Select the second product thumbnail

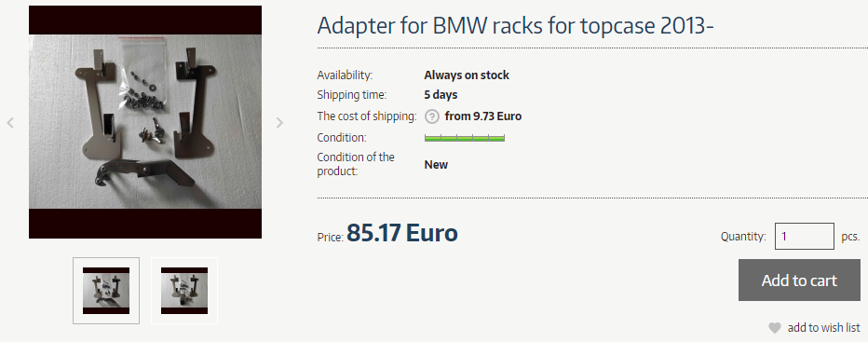[184, 291]
